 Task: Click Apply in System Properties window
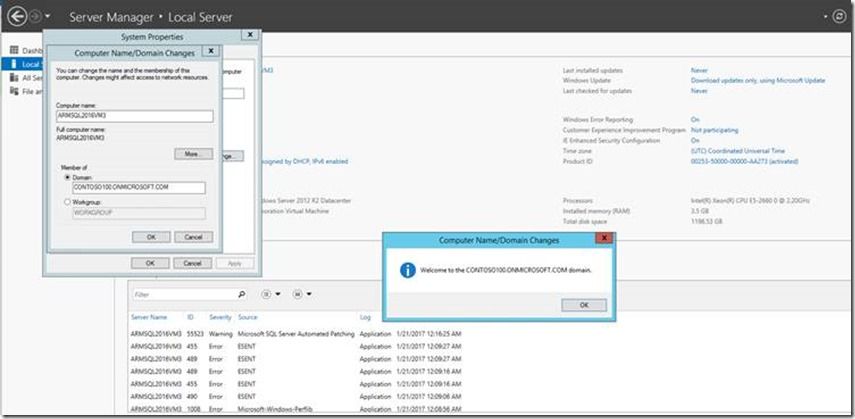coord(234,263)
